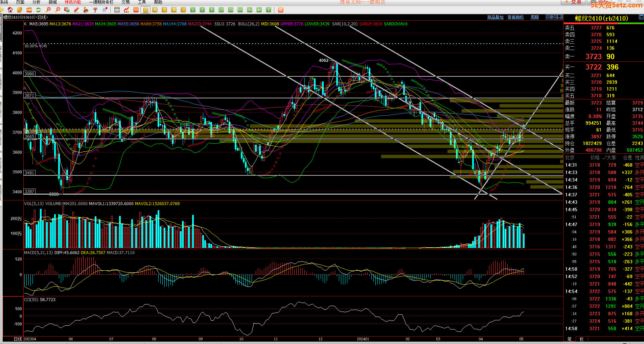The height and width of the screenshot is (344, 644).
Task: Click the zoom out magnifier icon
Action: 58,10
